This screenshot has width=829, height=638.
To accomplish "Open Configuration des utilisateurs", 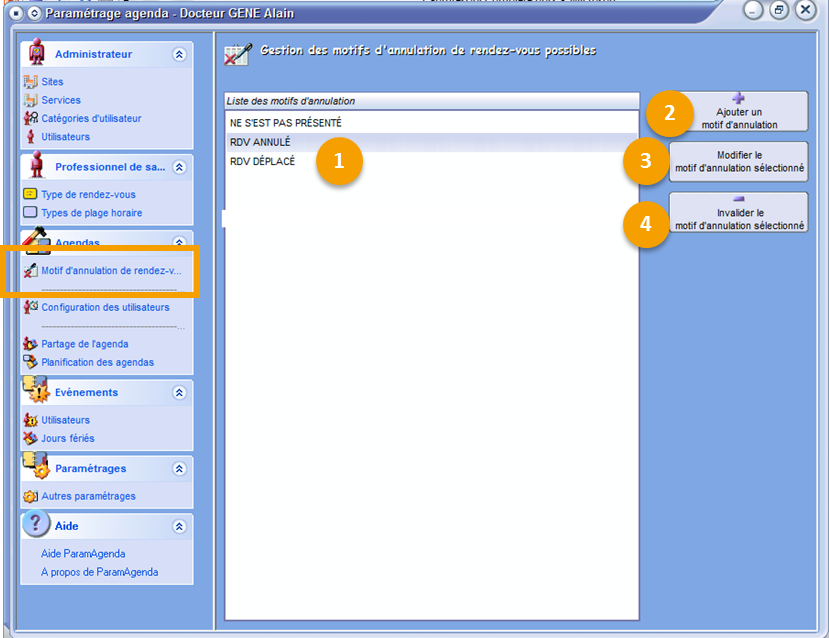I will pos(105,307).
